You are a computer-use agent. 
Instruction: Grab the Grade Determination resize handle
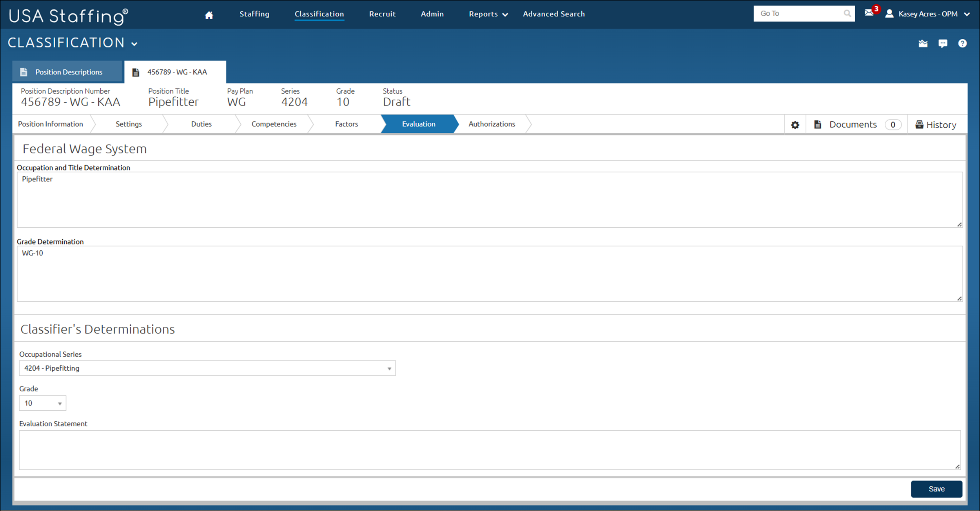coord(959,298)
